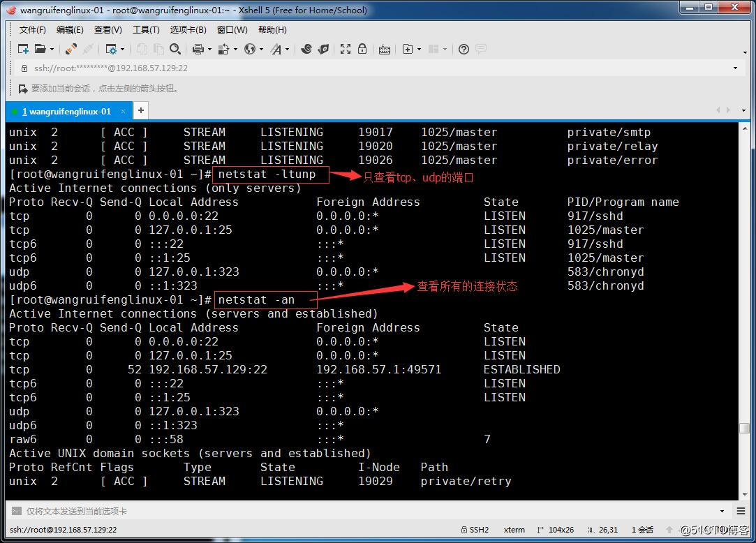Screen dimensions: 756x543
Task: Click the Lock screen padlock icon
Action: [362, 49]
